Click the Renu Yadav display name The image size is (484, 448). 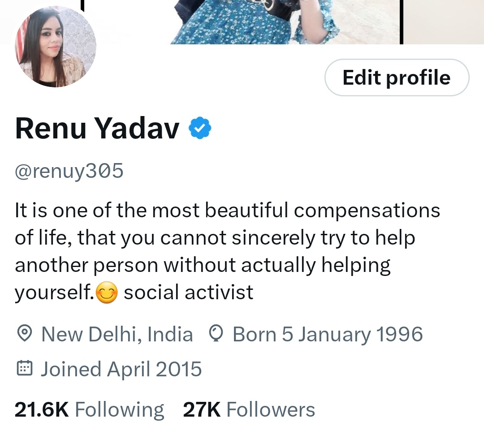[x=97, y=128]
